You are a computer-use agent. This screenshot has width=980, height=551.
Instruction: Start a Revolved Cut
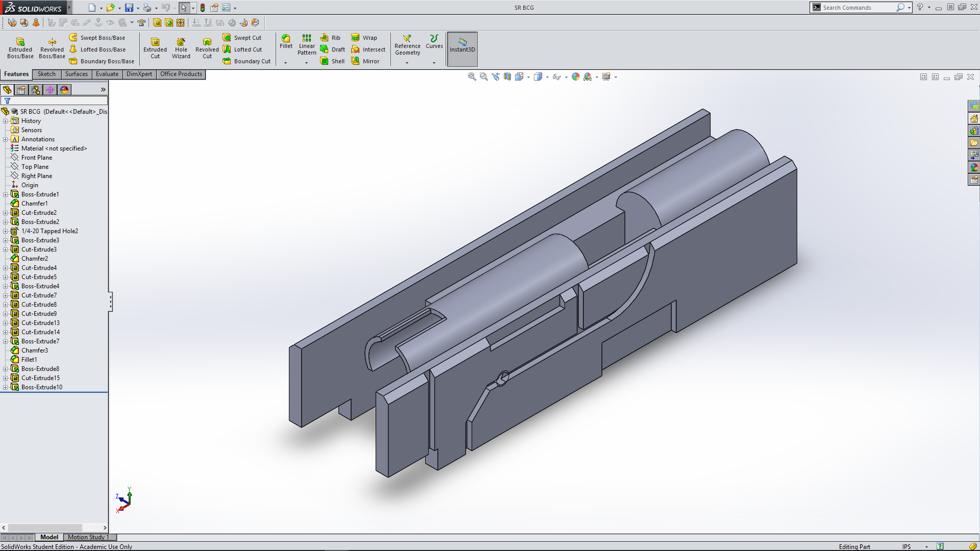(x=207, y=48)
